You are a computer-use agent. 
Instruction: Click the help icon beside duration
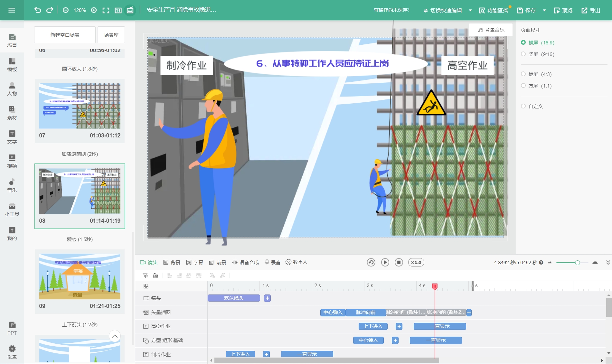click(541, 262)
